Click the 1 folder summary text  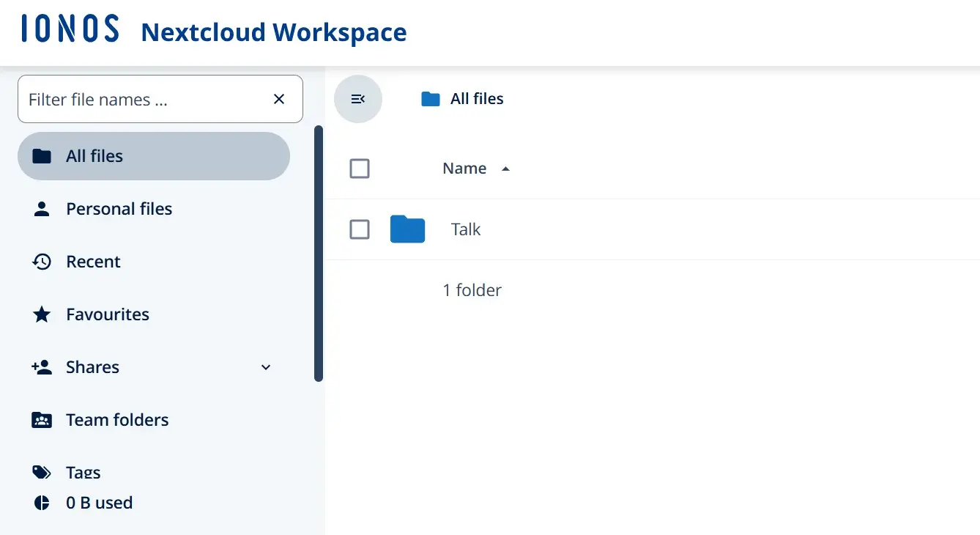tap(472, 289)
